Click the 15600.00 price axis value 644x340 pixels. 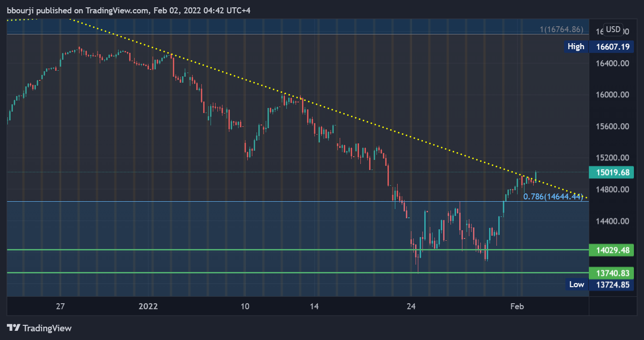tap(612, 126)
